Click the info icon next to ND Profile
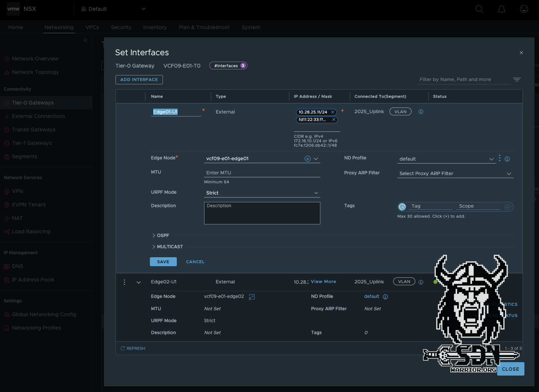This screenshot has height=392, width=539. point(507,159)
